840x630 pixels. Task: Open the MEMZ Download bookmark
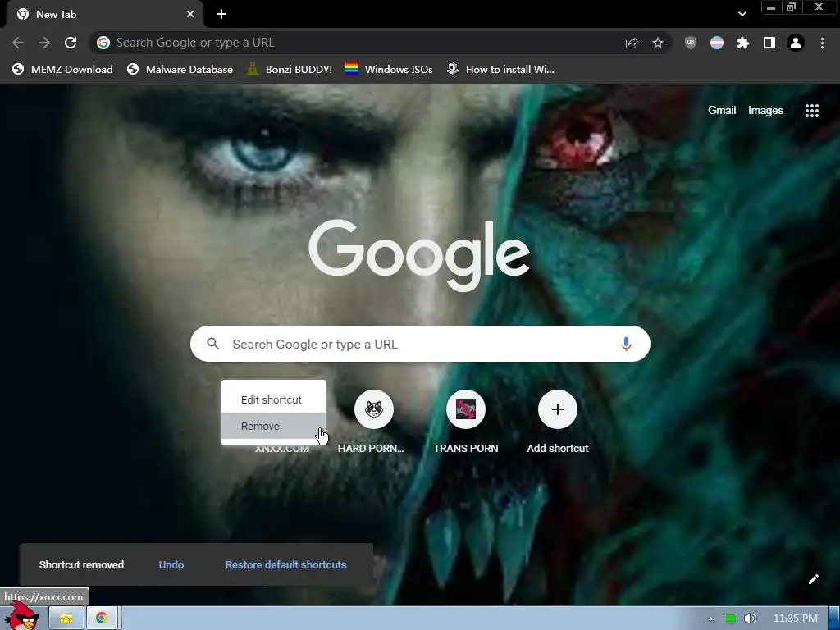pyautogui.click(x=62, y=69)
